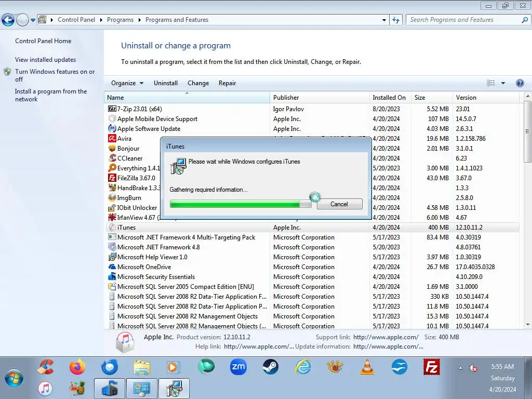Click Change in the toolbar

198,83
